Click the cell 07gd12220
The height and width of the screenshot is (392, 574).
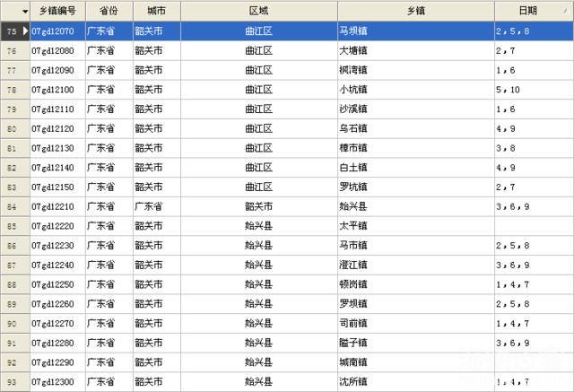[x=57, y=226]
